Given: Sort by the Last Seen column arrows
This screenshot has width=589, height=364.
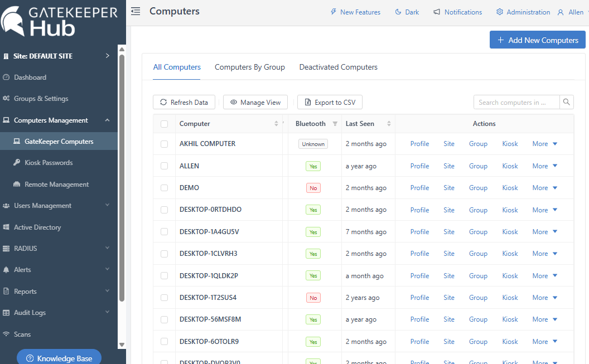Looking at the screenshot, I should [x=389, y=124].
